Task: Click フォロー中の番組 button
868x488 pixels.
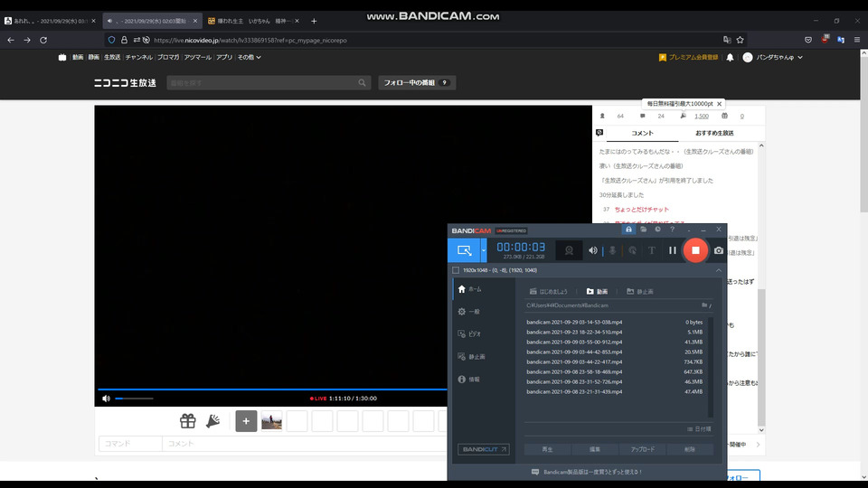Action: (x=417, y=82)
